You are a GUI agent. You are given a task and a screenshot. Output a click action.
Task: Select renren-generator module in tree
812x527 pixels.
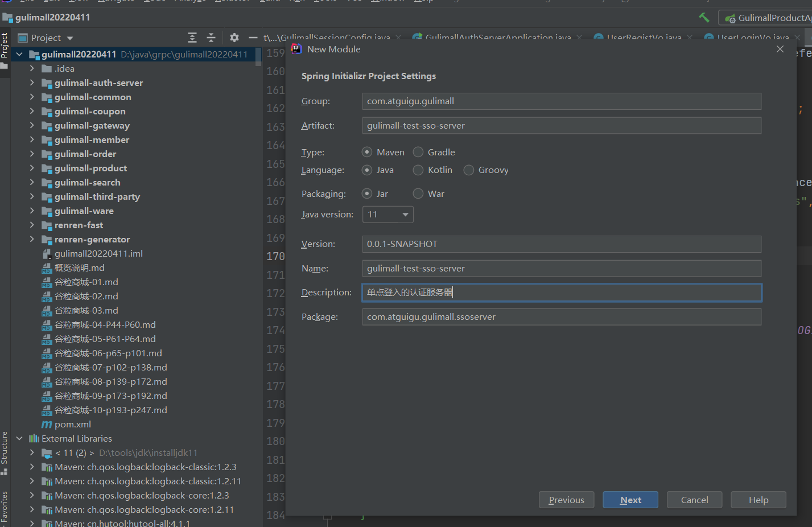click(x=92, y=240)
